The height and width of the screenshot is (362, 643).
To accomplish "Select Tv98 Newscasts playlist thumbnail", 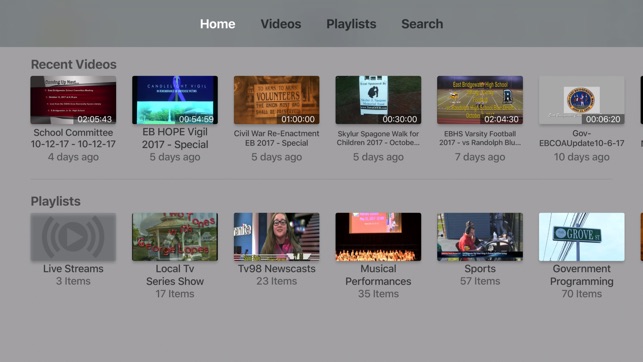I will point(276,237).
